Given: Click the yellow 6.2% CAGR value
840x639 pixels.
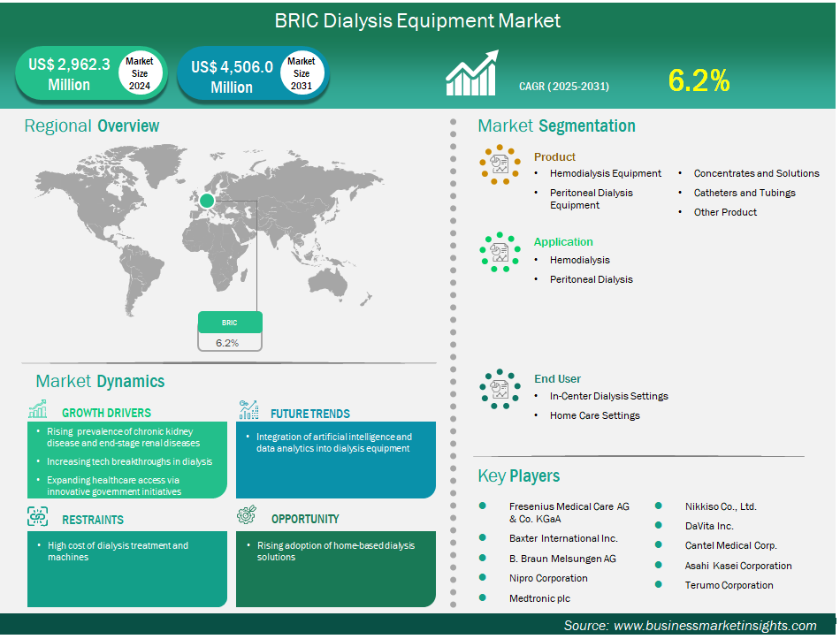Looking at the screenshot, I should point(699,81).
